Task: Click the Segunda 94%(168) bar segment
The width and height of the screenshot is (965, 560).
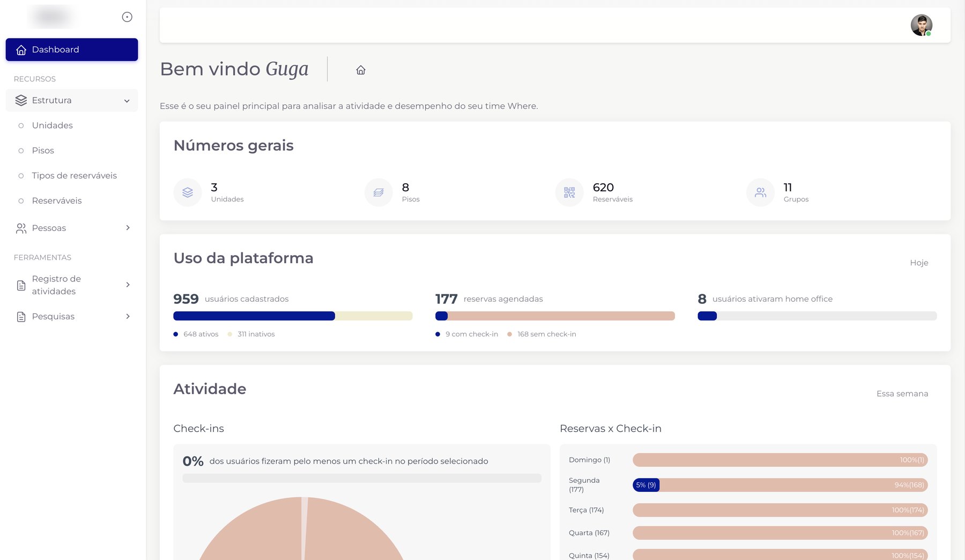Action: [x=794, y=485]
